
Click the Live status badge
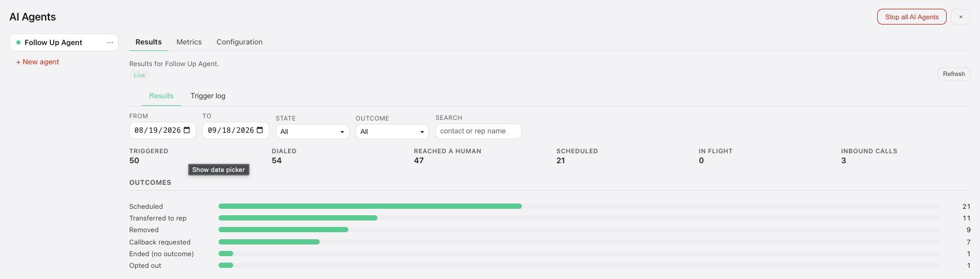pyautogui.click(x=139, y=75)
